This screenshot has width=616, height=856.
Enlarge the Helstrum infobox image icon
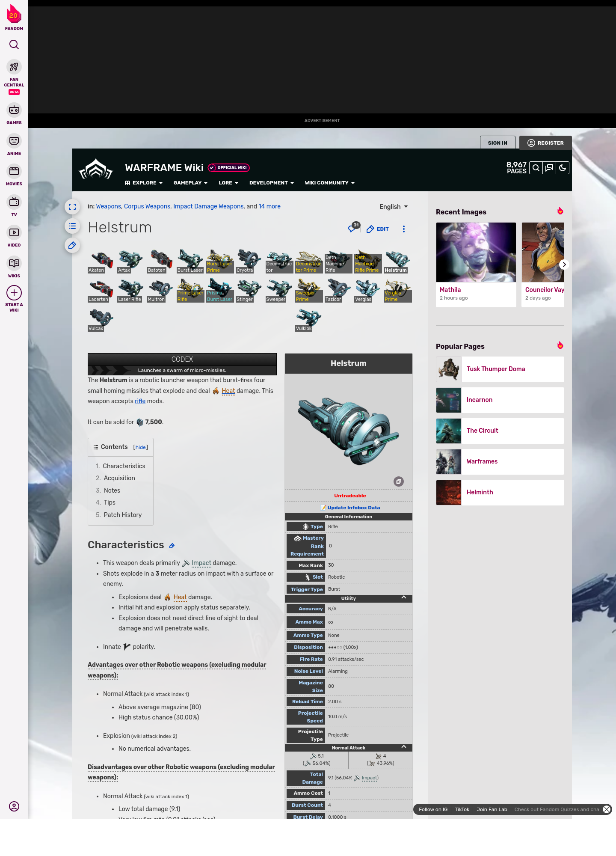point(398,481)
